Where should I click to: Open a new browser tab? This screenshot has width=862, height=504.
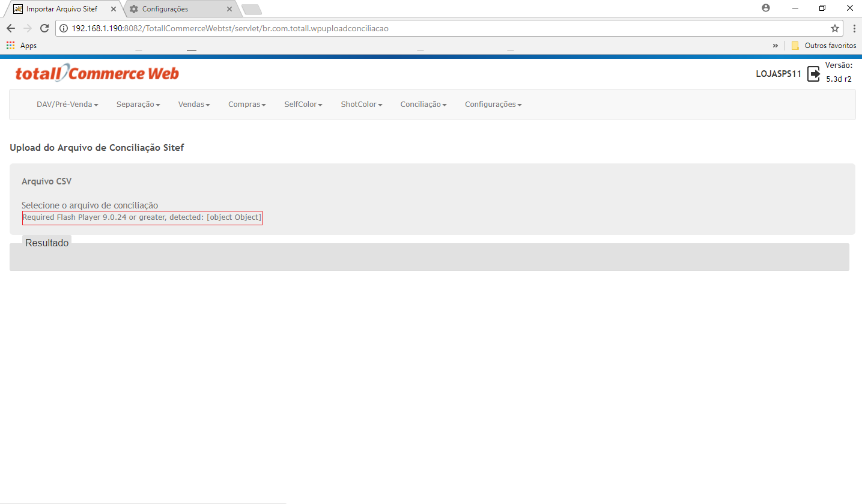coord(251,10)
